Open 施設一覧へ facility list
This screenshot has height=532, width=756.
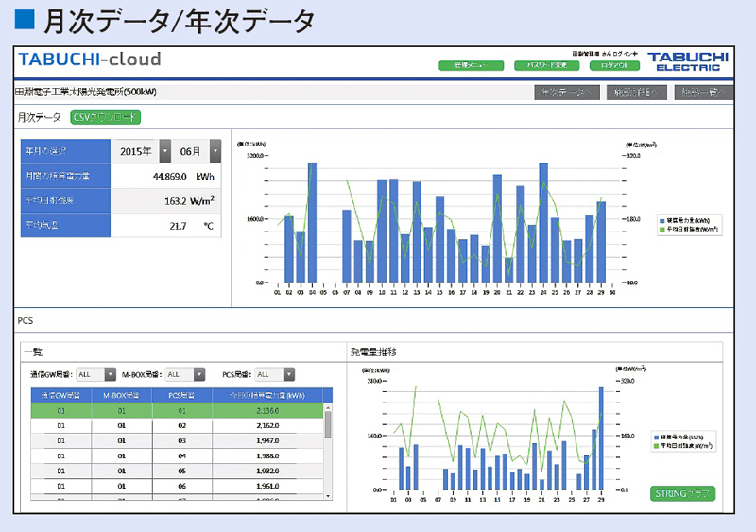(704, 93)
